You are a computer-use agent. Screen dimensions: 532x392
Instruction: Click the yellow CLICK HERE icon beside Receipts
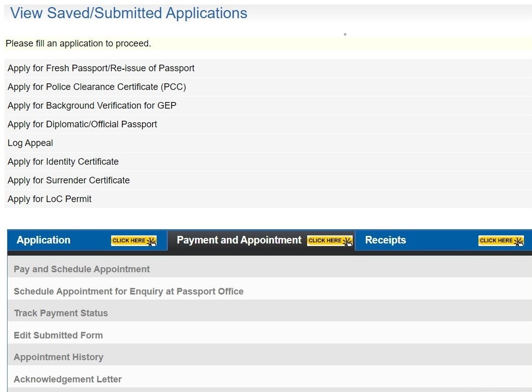point(501,241)
